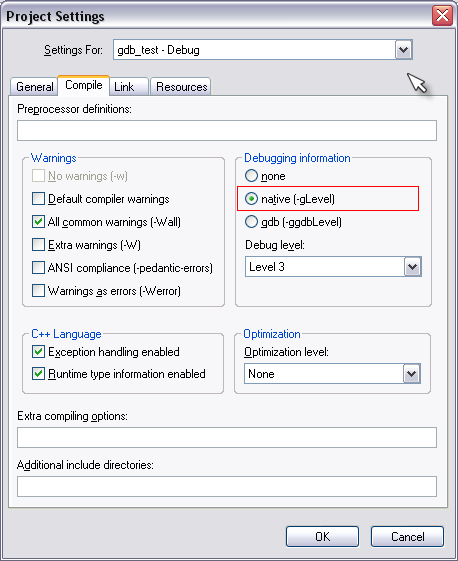Select the none debugging radio button
This screenshot has width=458, height=561.
pyautogui.click(x=251, y=176)
